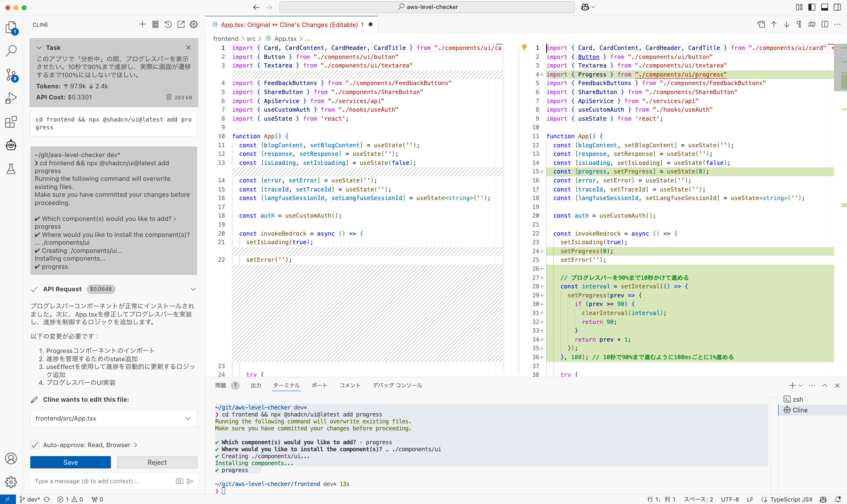Collapse the Task header chevron

click(39, 47)
